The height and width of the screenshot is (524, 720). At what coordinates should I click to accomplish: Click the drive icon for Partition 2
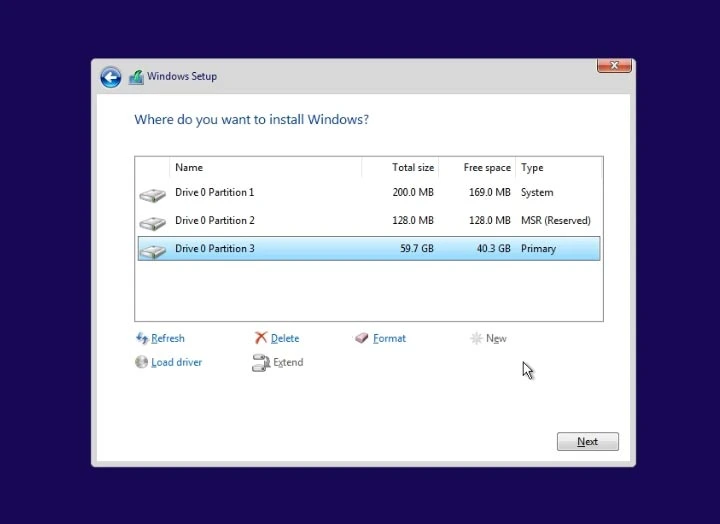coord(152,223)
